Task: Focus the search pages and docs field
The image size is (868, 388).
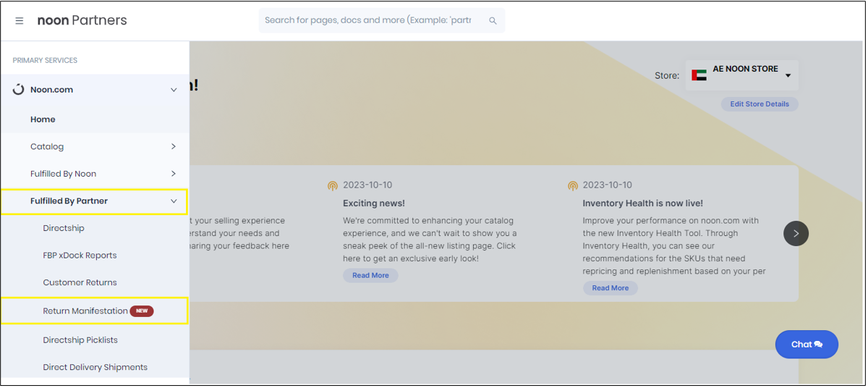Action: coord(369,20)
